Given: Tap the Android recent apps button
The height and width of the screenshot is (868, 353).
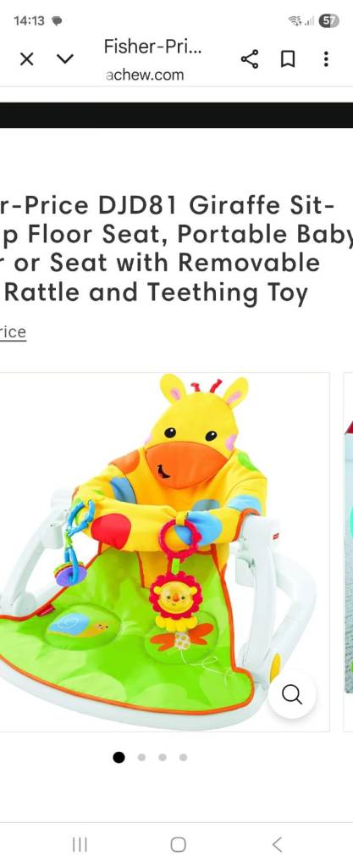Looking at the screenshot, I should click(80, 844).
